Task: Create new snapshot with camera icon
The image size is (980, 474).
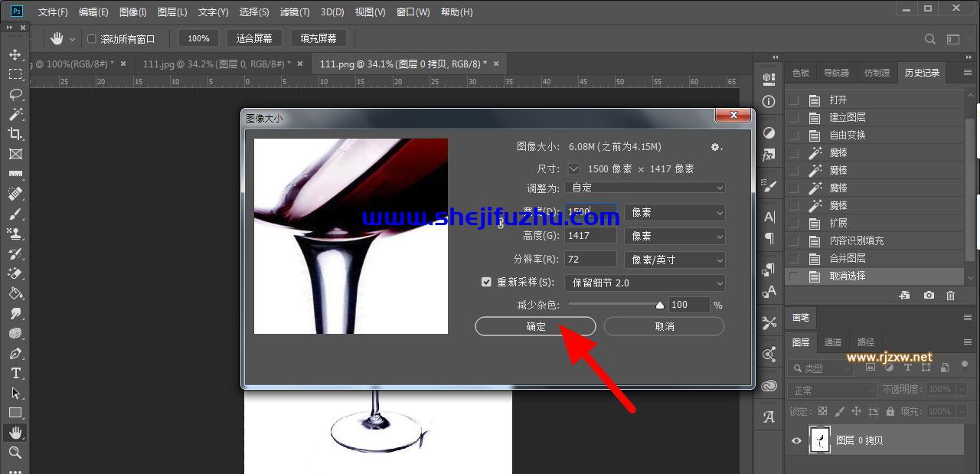Action: tap(928, 296)
